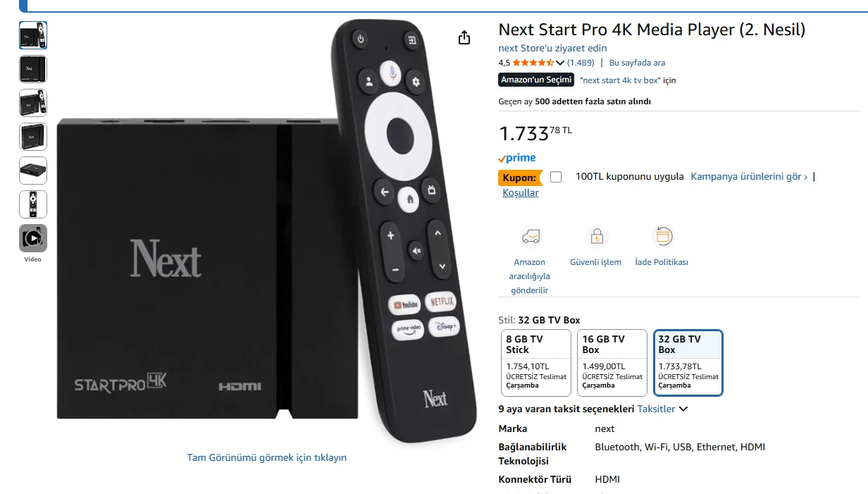This screenshot has width=868, height=494.
Task: Open the Video thumbnail icon
Action: 33,238
